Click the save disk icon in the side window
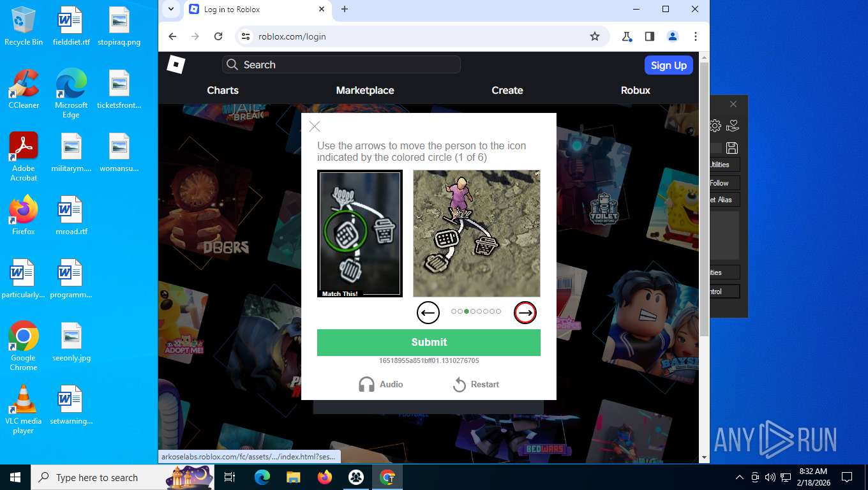868x490 pixels. (x=732, y=148)
